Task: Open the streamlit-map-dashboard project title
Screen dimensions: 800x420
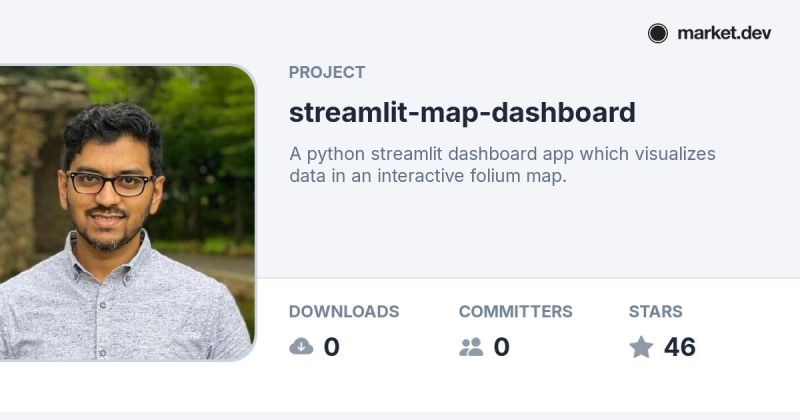Action: pyautogui.click(x=462, y=113)
